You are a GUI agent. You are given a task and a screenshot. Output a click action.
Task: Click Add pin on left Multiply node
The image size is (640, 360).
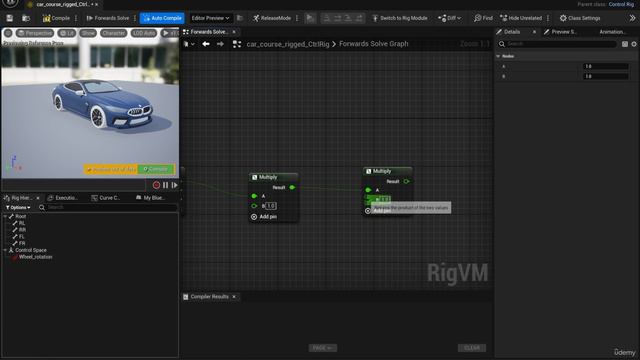(264, 217)
